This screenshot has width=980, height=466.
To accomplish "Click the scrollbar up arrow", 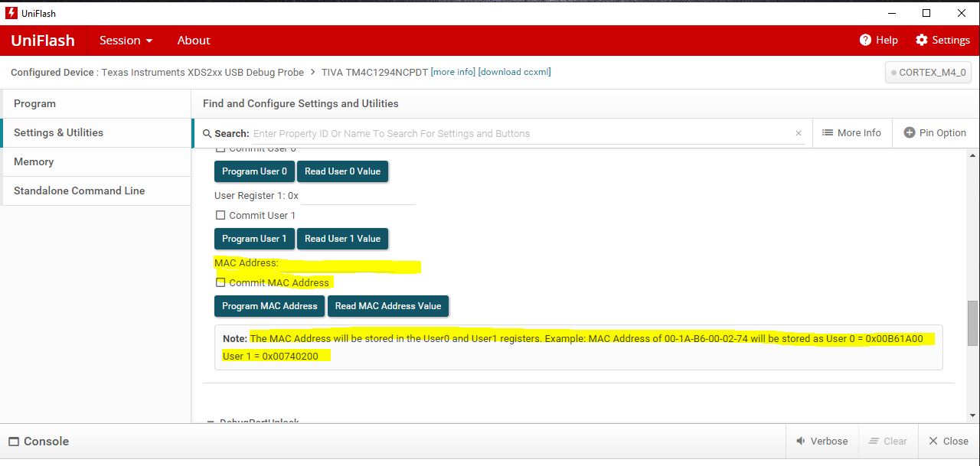I will coord(972,155).
